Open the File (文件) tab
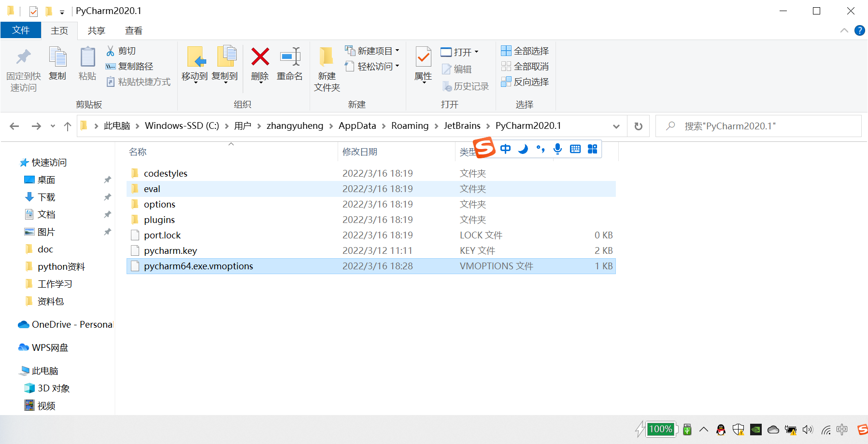Screen dimensions: 868x444 click(21, 30)
